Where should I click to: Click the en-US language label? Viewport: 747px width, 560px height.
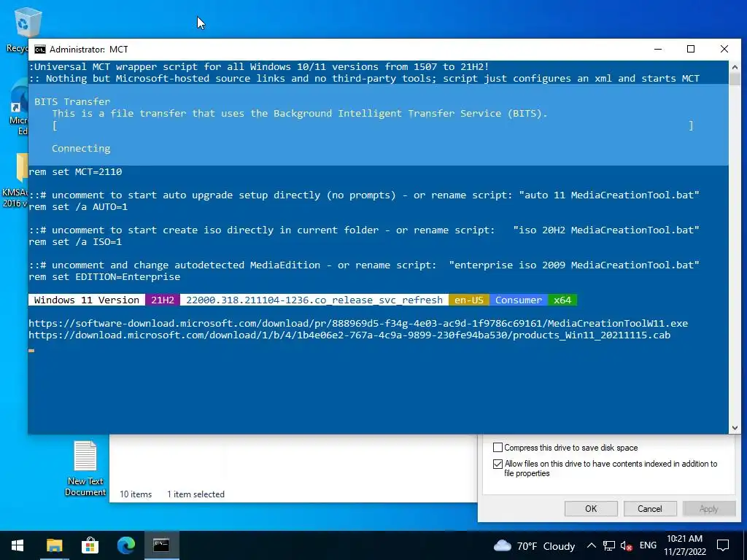tap(469, 300)
